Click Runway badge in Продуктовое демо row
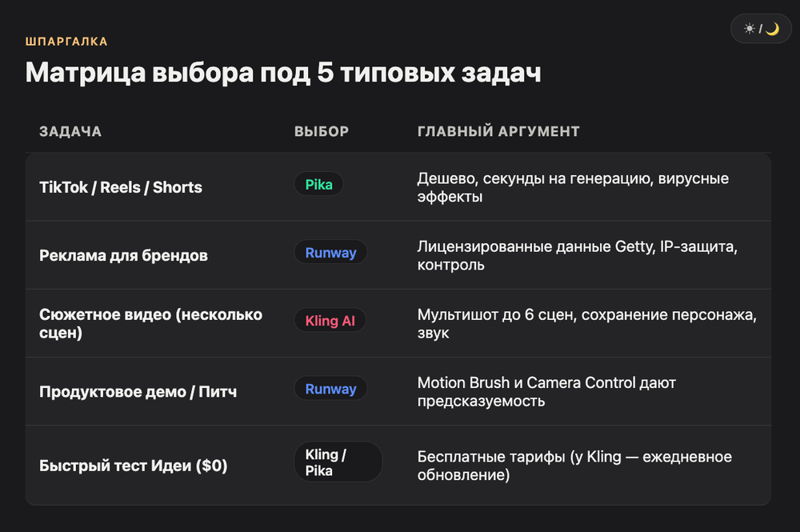 pos(330,389)
